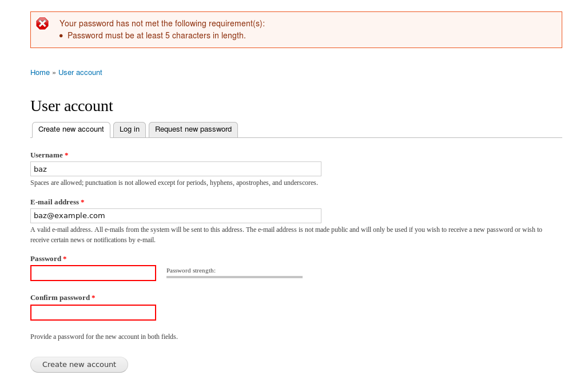Click the Password strength indicator bar
The image size is (588, 387).
(x=234, y=277)
